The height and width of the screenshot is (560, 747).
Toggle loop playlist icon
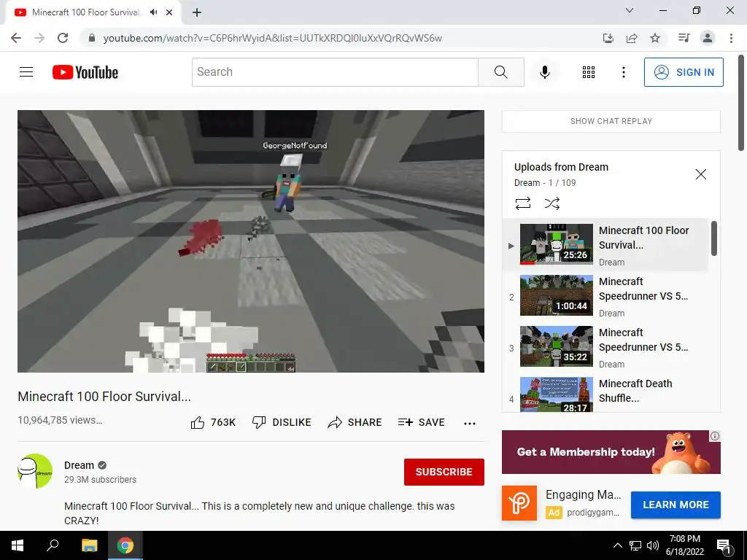[x=522, y=204]
